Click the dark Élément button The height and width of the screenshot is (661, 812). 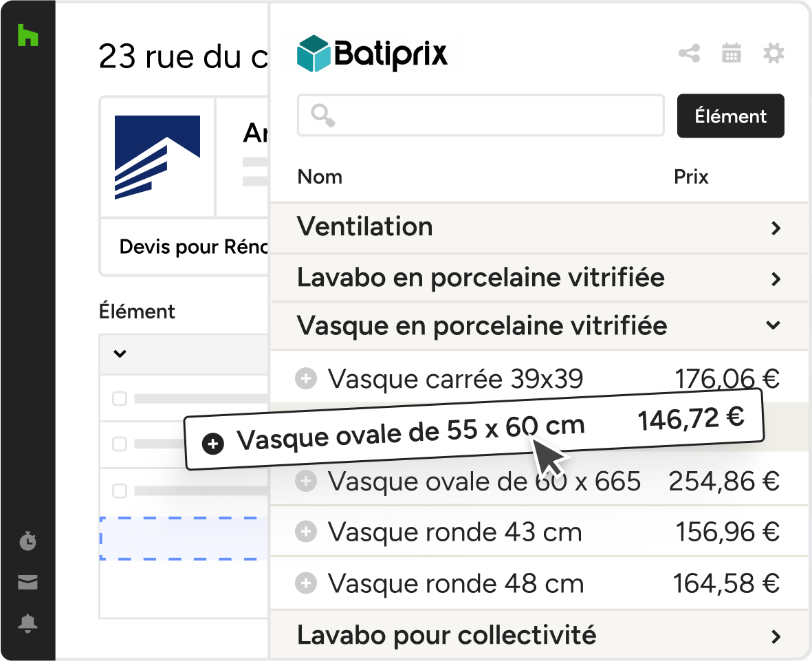click(x=730, y=116)
